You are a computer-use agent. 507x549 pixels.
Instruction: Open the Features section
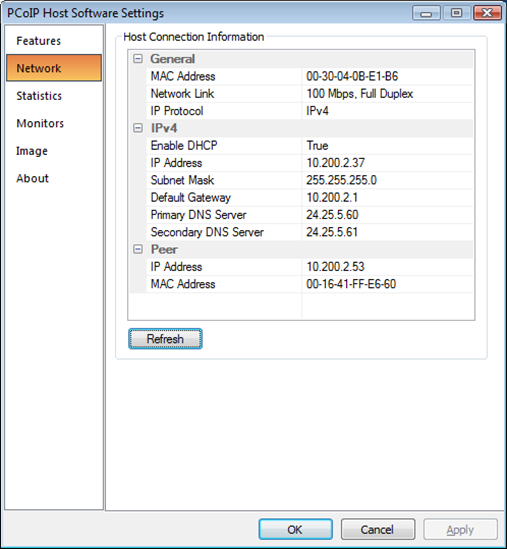39,41
